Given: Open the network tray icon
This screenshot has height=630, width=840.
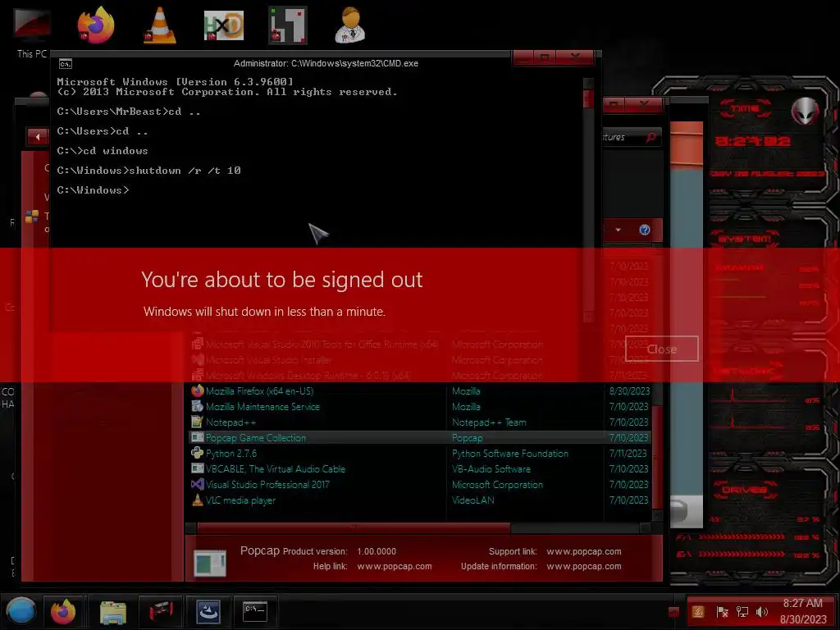Looking at the screenshot, I should 742,611.
